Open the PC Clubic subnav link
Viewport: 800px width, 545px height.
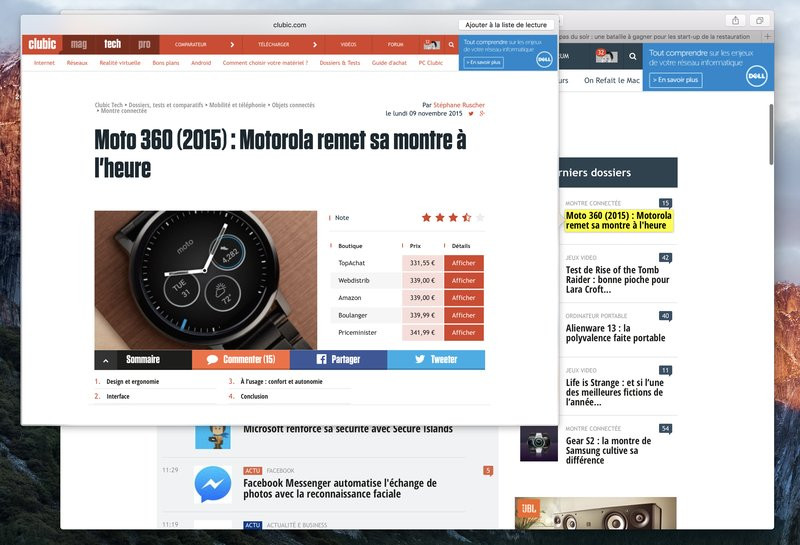(x=431, y=63)
